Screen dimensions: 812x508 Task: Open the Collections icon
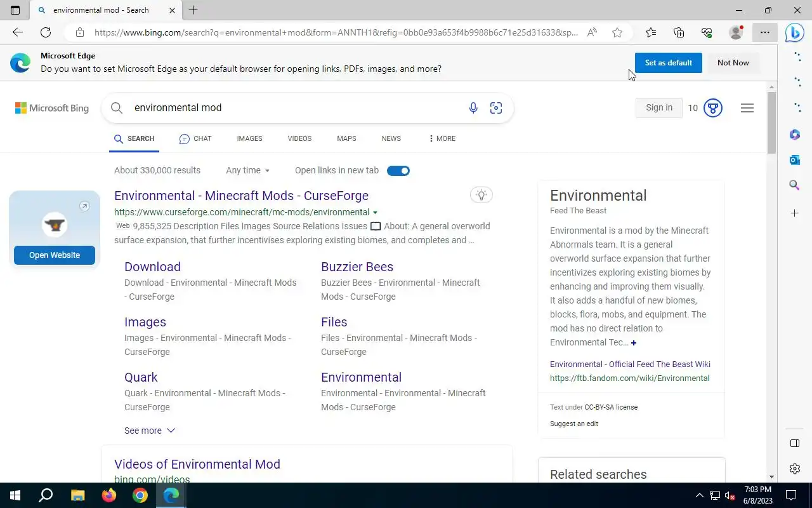(x=679, y=32)
